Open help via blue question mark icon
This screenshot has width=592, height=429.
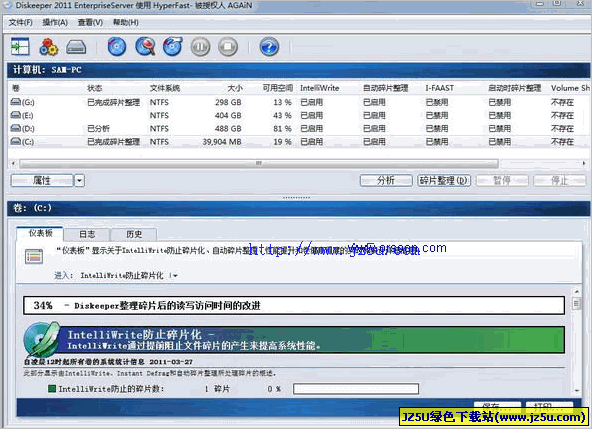[x=269, y=47]
